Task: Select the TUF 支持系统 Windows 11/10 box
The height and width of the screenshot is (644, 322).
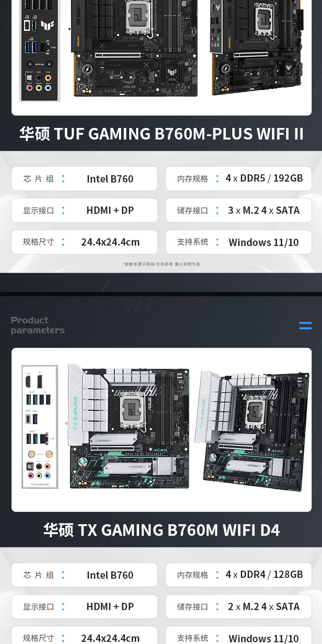Action: (239, 242)
